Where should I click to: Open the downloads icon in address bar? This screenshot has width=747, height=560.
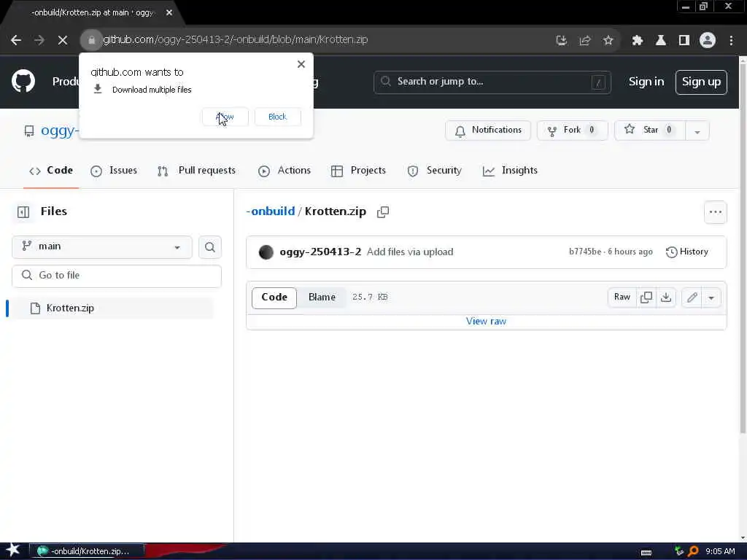click(562, 41)
